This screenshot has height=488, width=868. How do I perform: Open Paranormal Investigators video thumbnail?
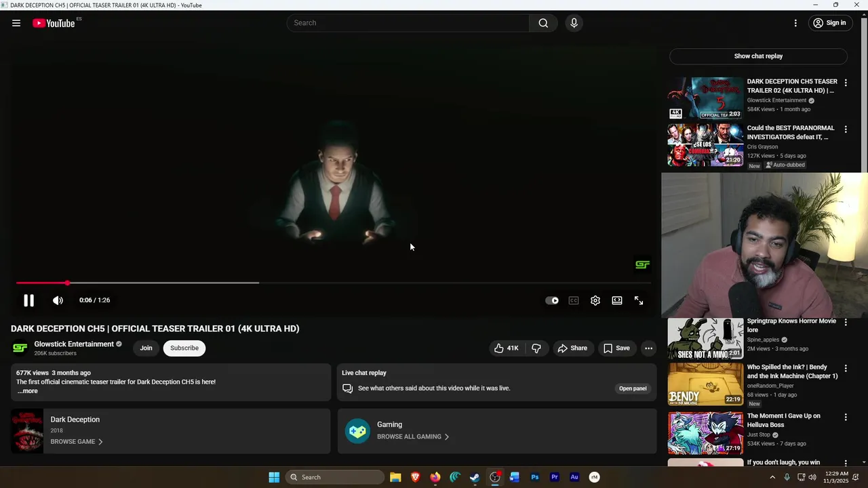point(705,145)
